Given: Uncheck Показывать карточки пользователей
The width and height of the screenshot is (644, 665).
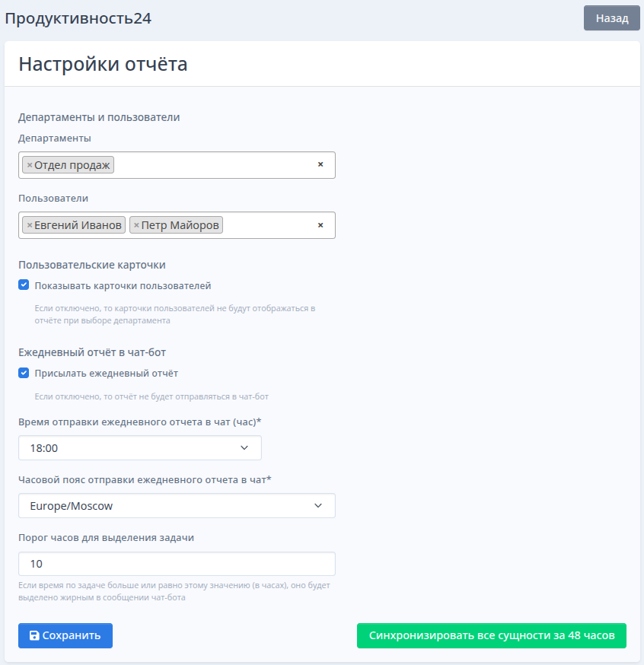Looking at the screenshot, I should point(24,285).
